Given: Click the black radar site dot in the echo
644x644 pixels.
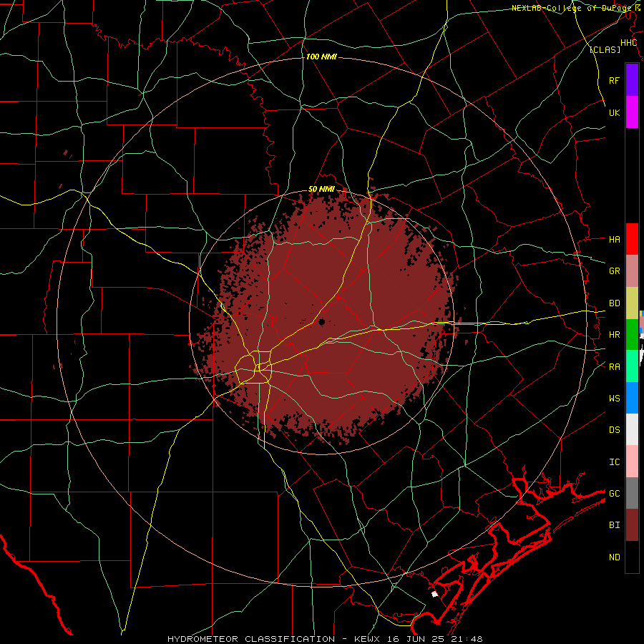Looking at the screenshot, I should pos(321,322).
